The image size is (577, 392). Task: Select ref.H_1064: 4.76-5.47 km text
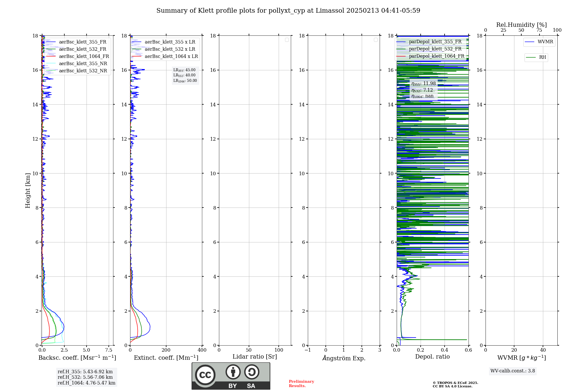click(x=87, y=383)
